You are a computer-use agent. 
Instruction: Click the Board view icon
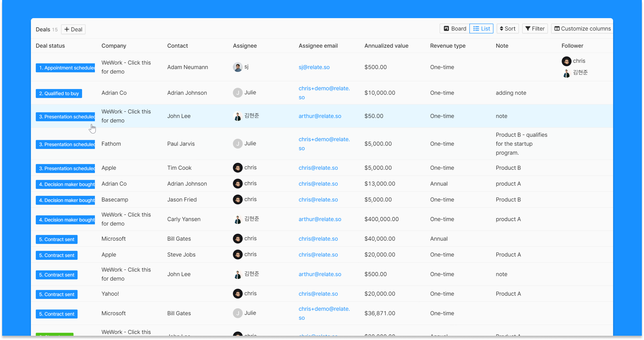coord(446,29)
